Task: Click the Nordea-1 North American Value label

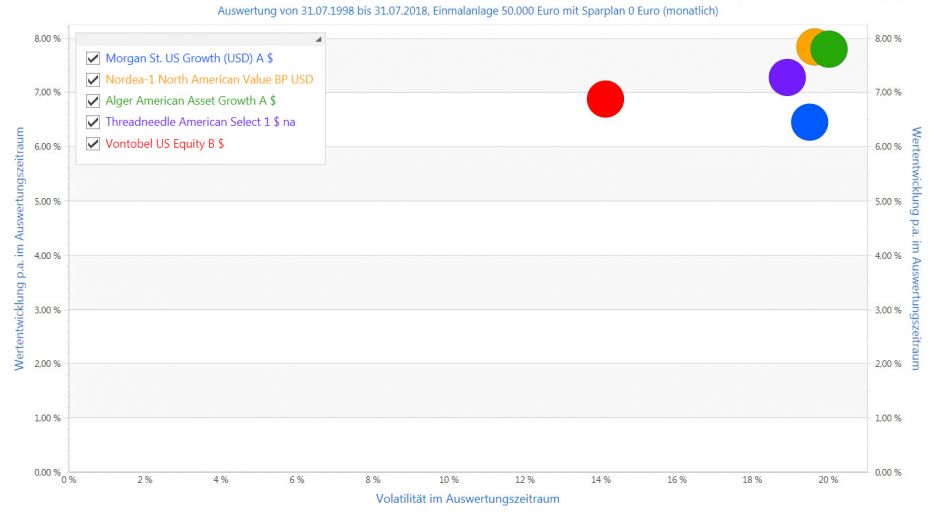Action: tap(208, 79)
